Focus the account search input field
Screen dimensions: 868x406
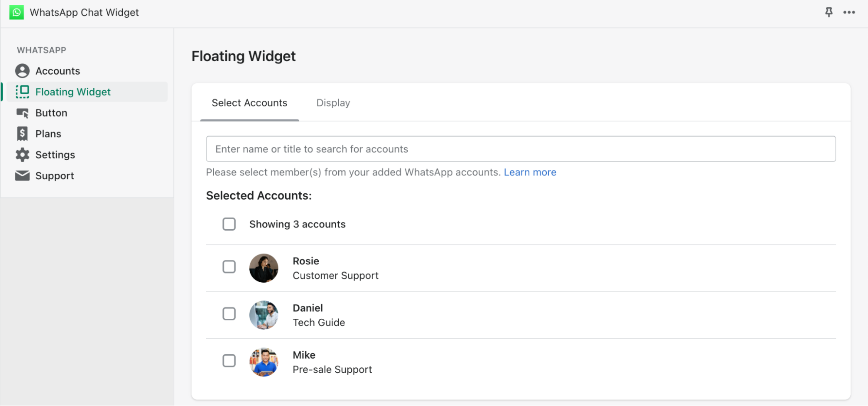click(x=521, y=149)
